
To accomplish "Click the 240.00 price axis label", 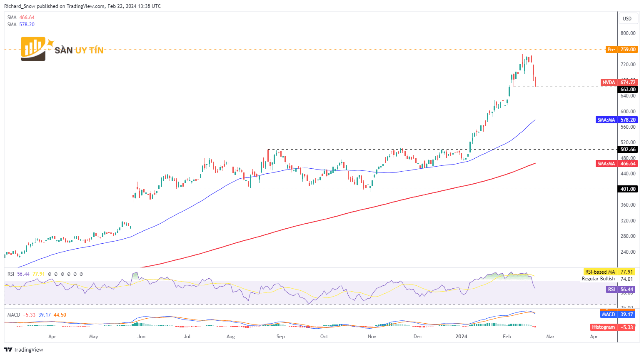I will click(628, 252).
